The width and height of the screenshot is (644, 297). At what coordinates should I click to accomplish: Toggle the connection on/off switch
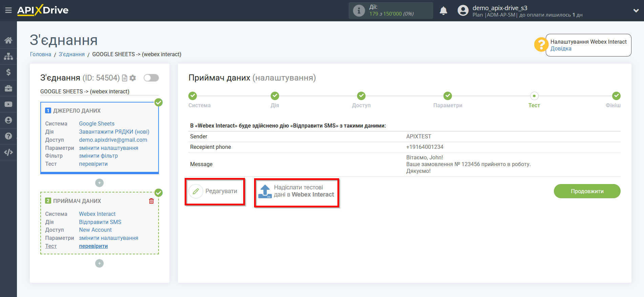(151, 78)
